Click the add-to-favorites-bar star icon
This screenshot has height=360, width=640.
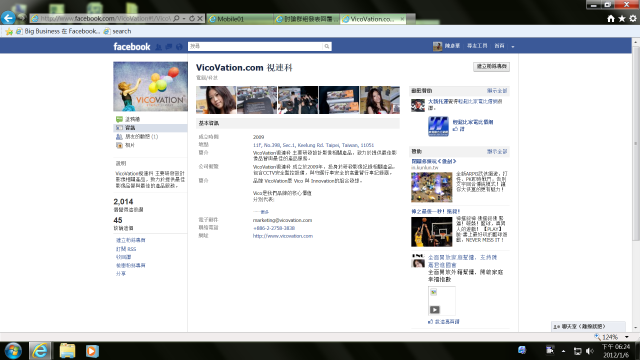pos(9,31)
